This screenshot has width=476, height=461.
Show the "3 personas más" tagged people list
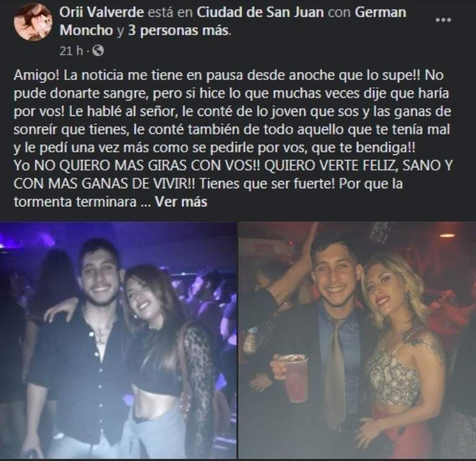tap(178, 30)
